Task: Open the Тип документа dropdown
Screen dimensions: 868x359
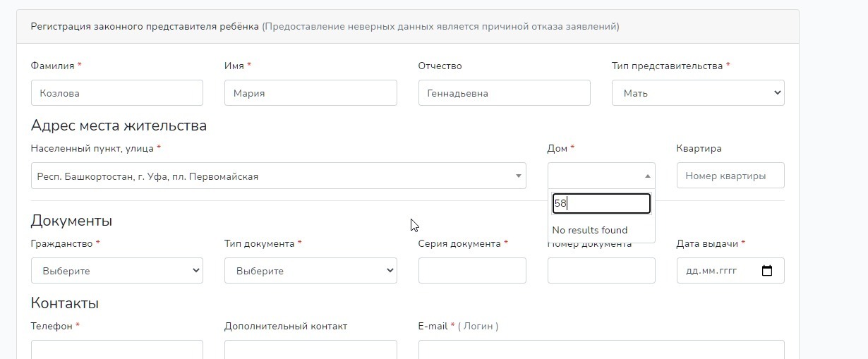Action: 311,271
